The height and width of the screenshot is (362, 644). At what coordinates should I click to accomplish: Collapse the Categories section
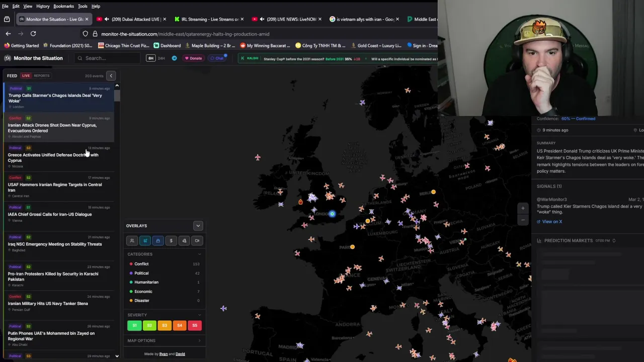164,254
